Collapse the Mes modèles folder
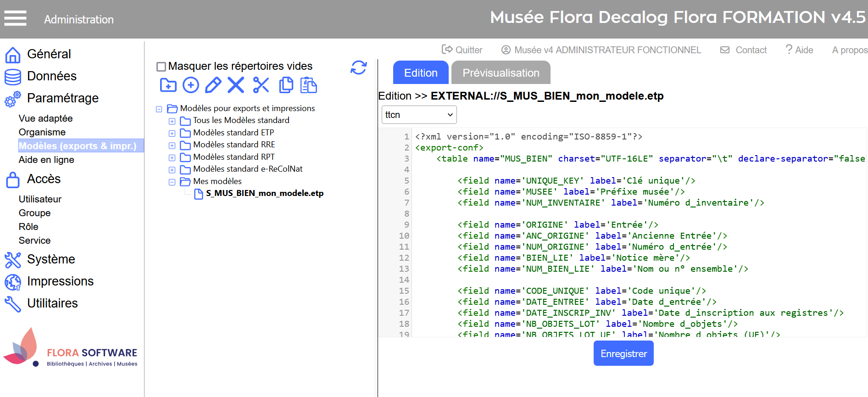This screenshot has height=397, width=868. pos(172,182)
